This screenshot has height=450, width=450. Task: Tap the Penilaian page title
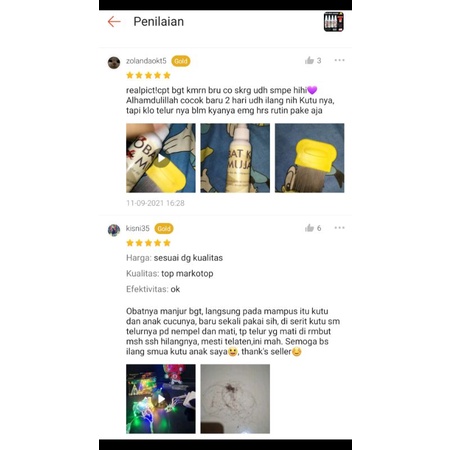159,22
